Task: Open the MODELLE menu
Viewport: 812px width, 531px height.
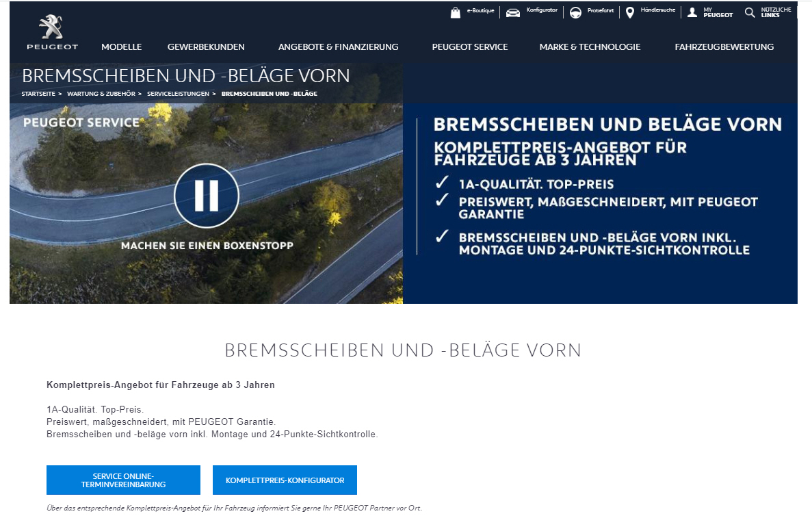Action: pyautogui.click(x=122, y=47)
